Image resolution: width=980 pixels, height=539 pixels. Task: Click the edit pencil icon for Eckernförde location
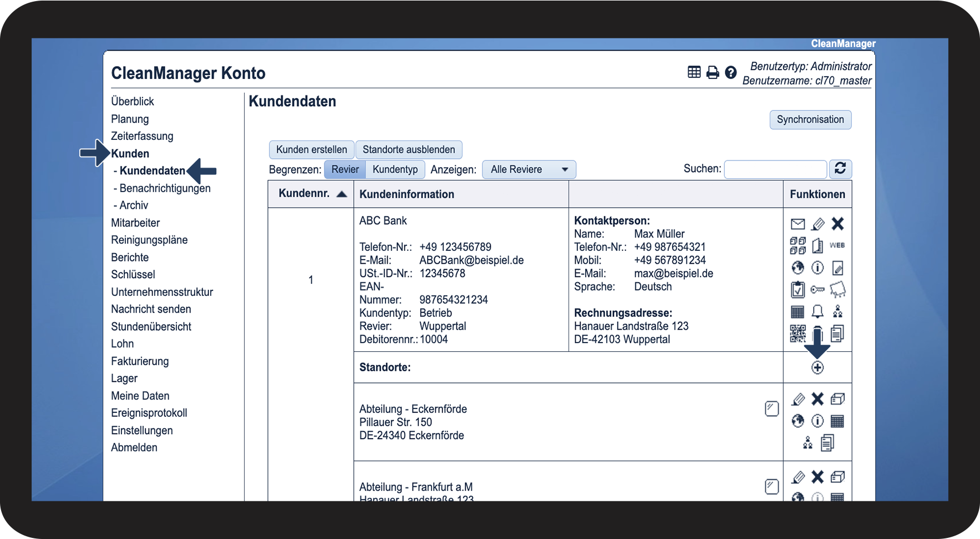pyautogui.click(x=798, y=399)
